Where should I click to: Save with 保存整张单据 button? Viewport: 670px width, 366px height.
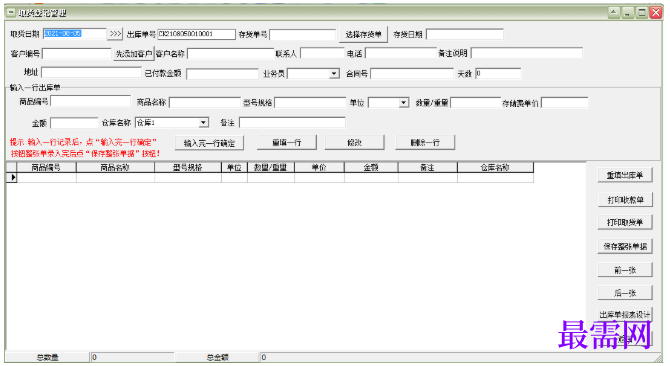coord(625,246)
